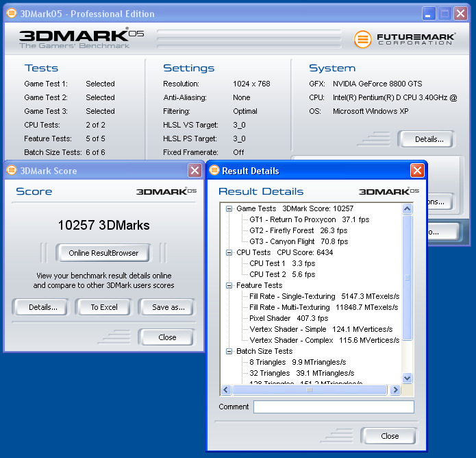476x458 pixels.
Task: Select Pixel Shader 407.3 fps row
Action: pos(289,318)
